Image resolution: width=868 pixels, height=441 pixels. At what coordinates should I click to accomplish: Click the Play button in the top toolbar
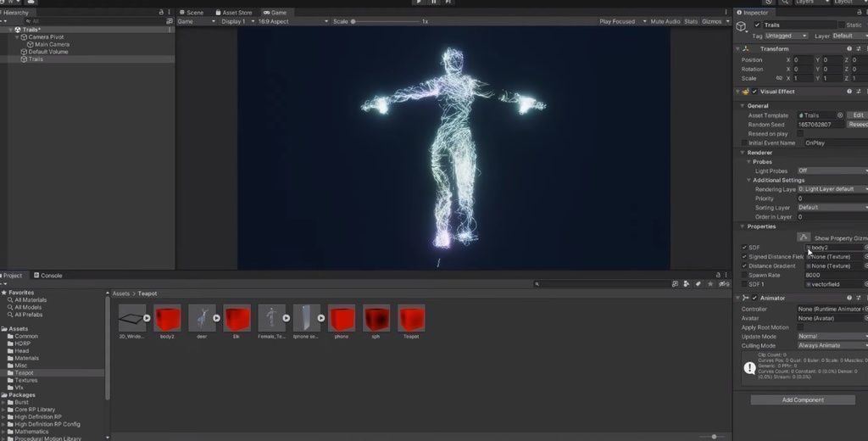tap(419, 3)
